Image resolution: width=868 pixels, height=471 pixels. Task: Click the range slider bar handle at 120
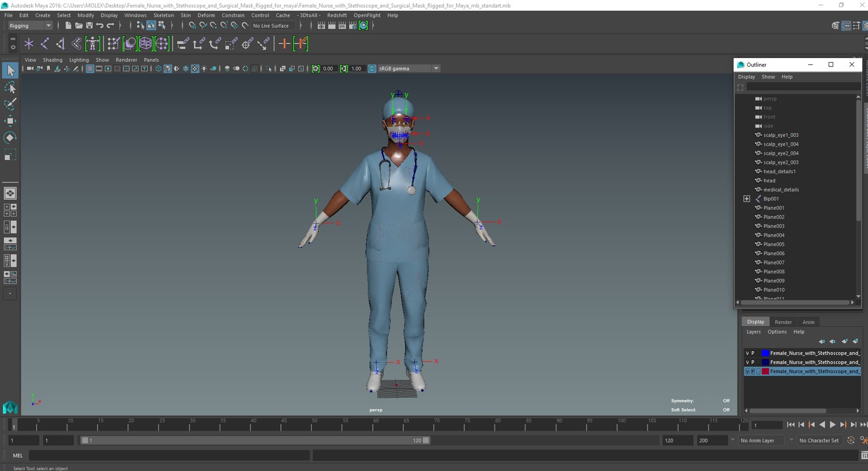(x=426, y=441)
